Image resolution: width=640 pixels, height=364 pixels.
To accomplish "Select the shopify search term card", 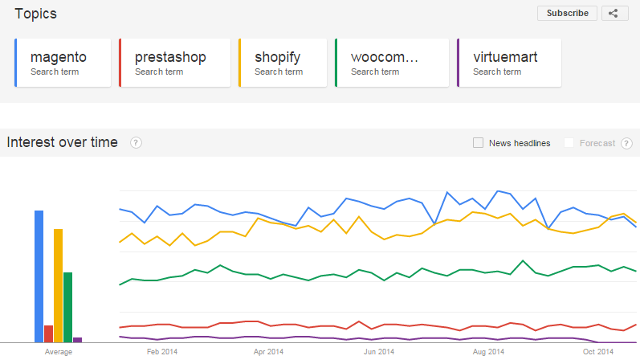I will (x=282, y=63).
